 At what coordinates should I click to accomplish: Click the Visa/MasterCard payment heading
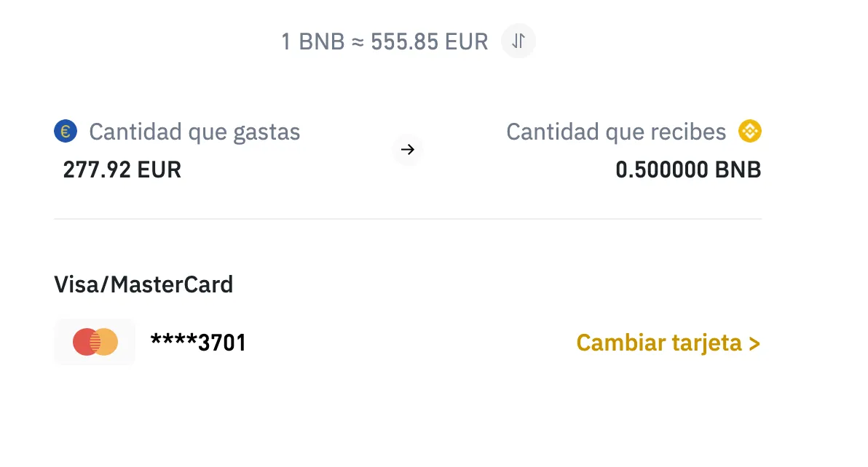(x=143, y=284)
